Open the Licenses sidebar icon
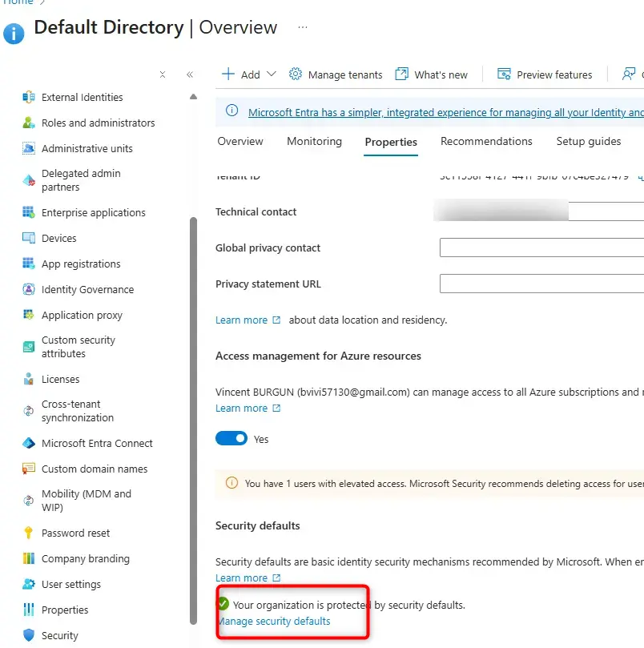 [x=29, y=379]
